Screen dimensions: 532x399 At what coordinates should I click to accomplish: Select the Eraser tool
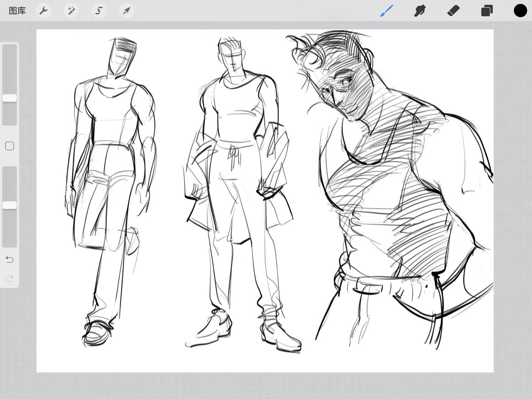point(454,11)
